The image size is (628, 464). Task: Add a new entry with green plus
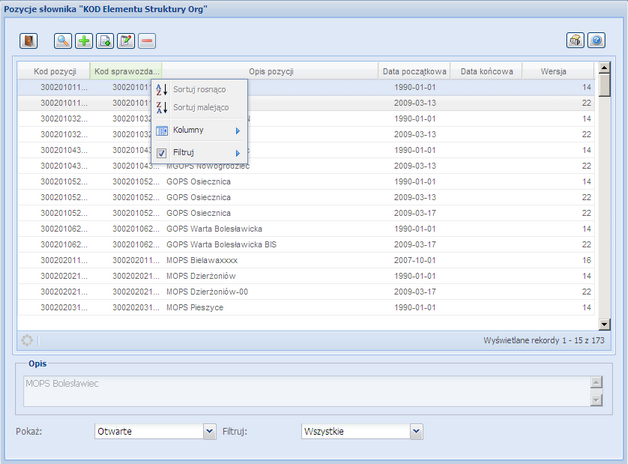[x=83, y=41]
